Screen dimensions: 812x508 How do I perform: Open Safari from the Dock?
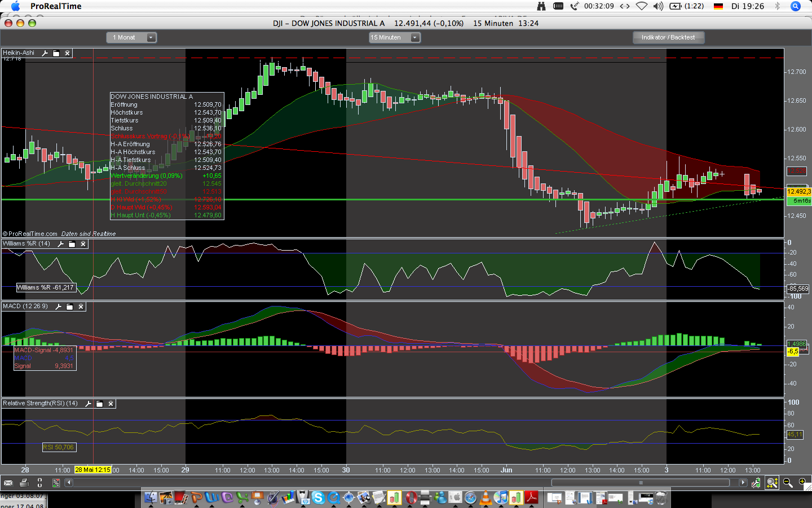[x=470, y=498]
